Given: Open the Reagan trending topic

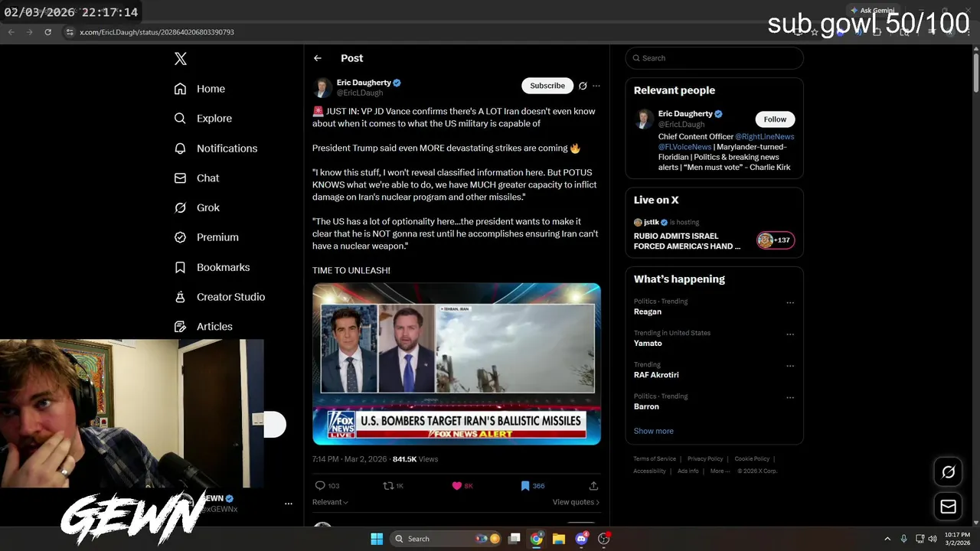Looking at the screenshot, I should click(648, 311).
